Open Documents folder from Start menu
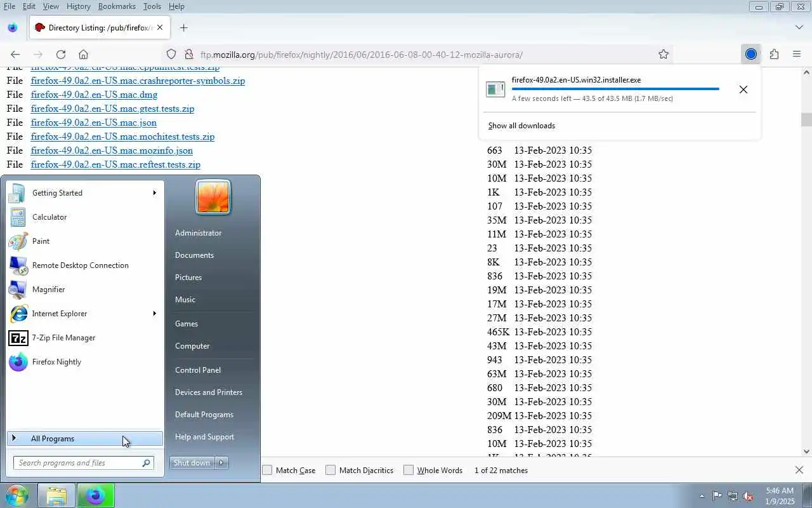The width and height of the screenshot is (812, 508). click(x=194, y=255)
